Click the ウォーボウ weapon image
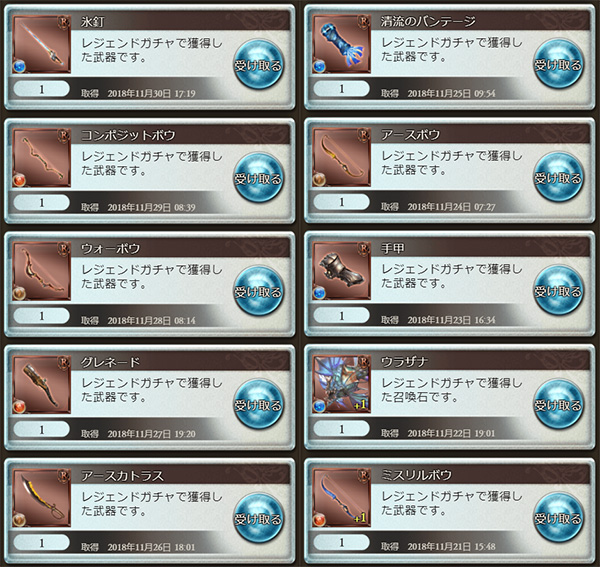This screenshot has width=600, height=567. [x=42, y=271]
